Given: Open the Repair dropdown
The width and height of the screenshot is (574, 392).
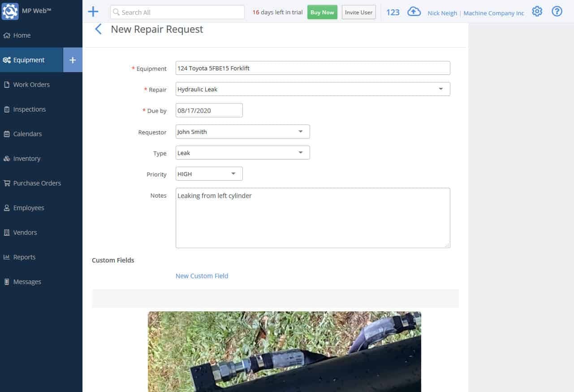Looking at the screenshot, I should (x=440, y=89).
